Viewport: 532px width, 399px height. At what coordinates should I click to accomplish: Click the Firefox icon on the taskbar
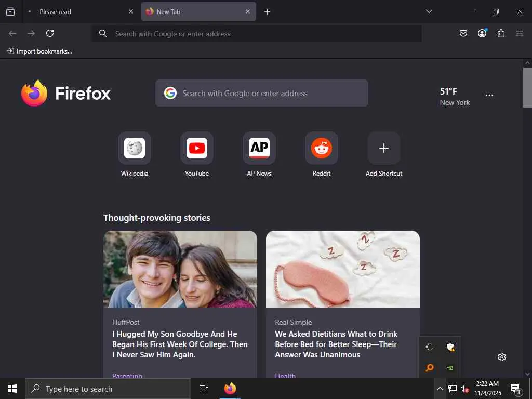point(230,389)
